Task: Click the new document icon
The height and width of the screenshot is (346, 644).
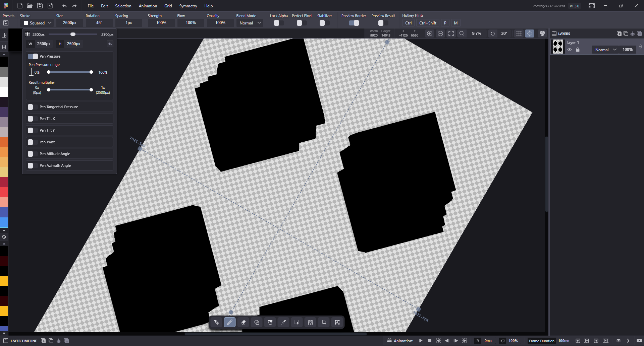Action: pos(20,6)
